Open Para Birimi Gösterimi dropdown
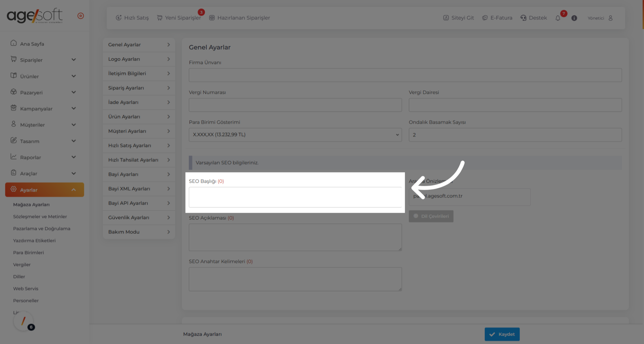This screenshot has height=344, width=644. [295, 135]
